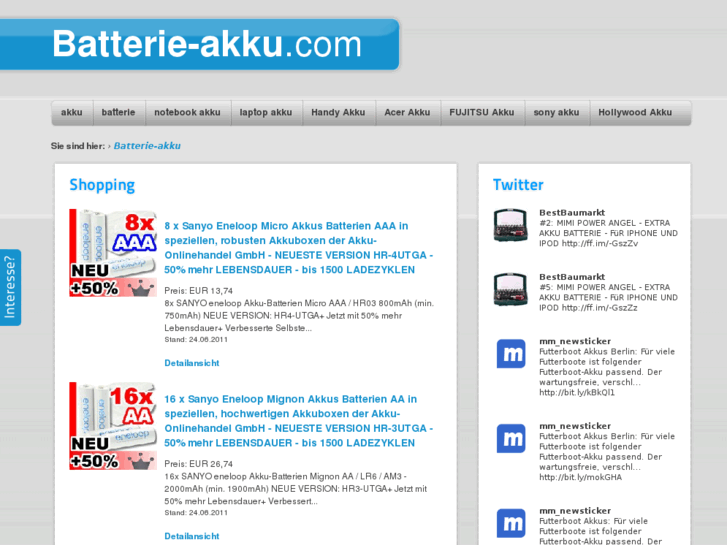
Task: Click mm_newsticker name above the mokGHA tweet
Action: [x=575, y=426]
